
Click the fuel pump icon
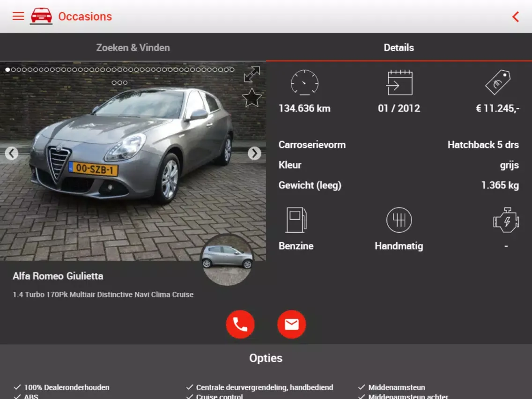tap(296, 220)
